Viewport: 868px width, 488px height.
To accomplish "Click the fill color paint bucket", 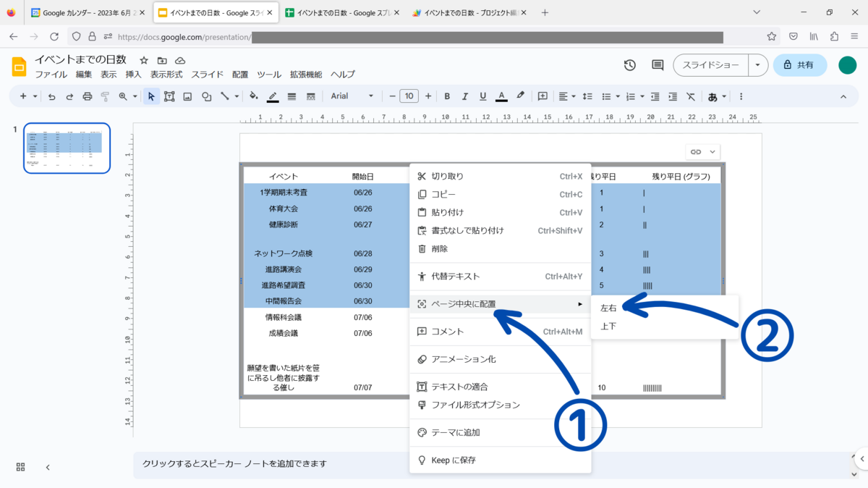I will coord(254,96).
